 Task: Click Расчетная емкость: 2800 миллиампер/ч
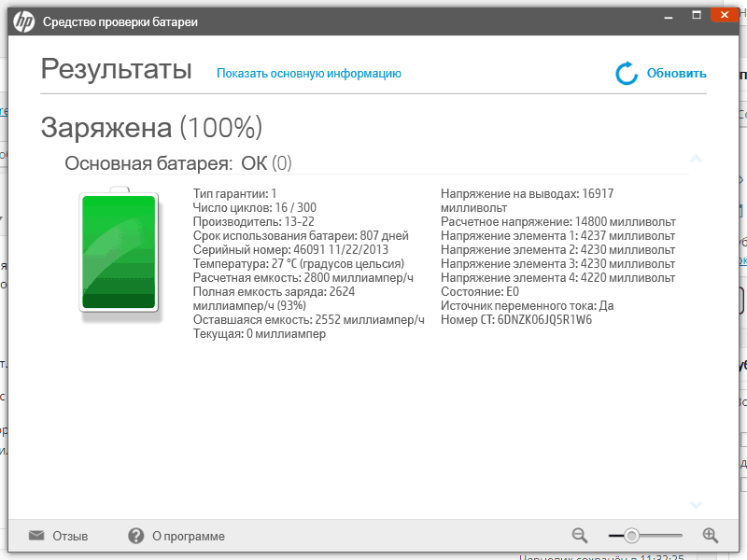pos(303,277)
